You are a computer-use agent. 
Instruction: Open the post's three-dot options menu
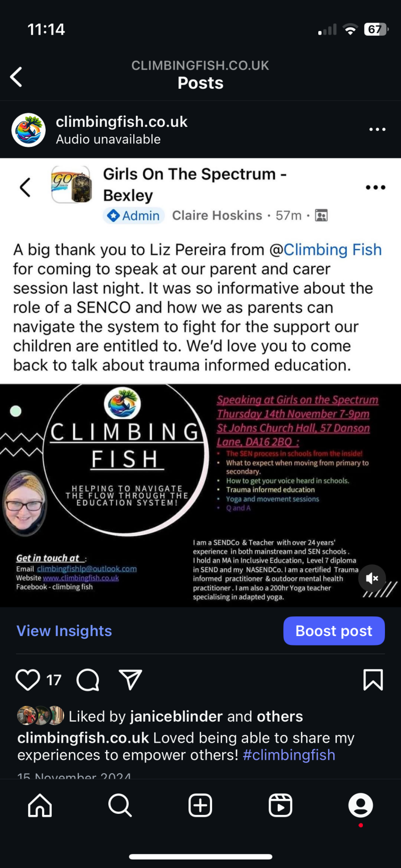(377, 129)
